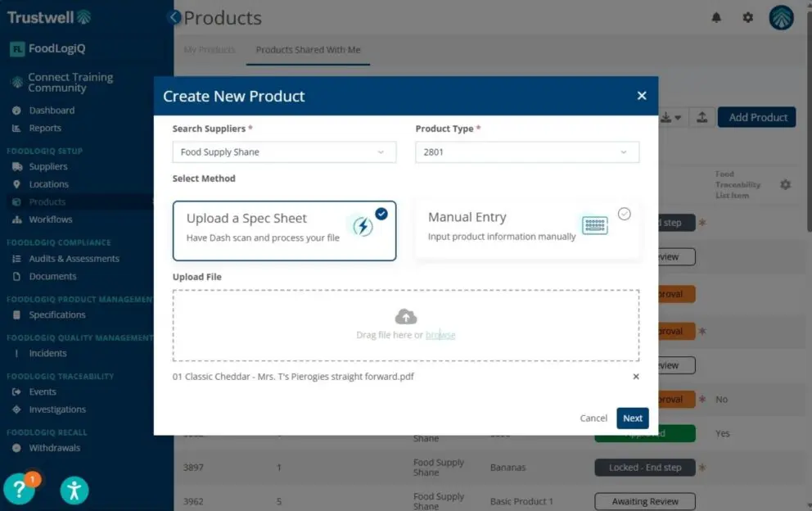Select Products in the sidebar
812x511 pixels.
pos(47,201)
